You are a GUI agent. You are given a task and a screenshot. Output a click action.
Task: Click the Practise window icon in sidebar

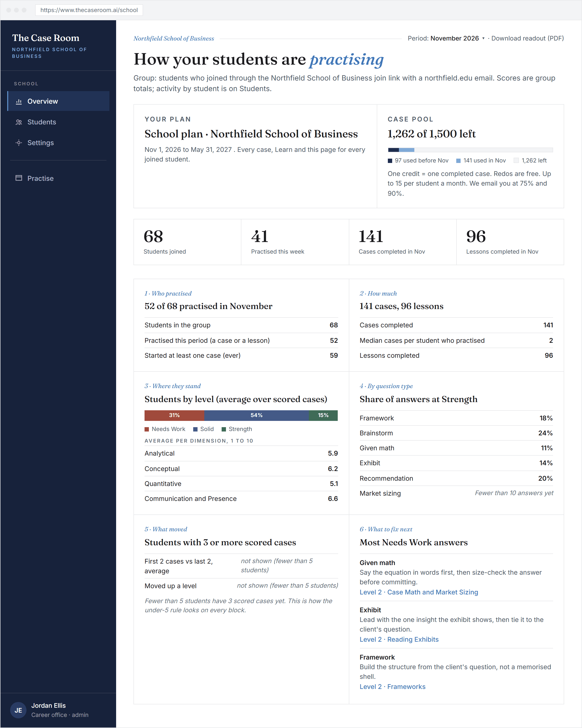click(x=19, y=178)
